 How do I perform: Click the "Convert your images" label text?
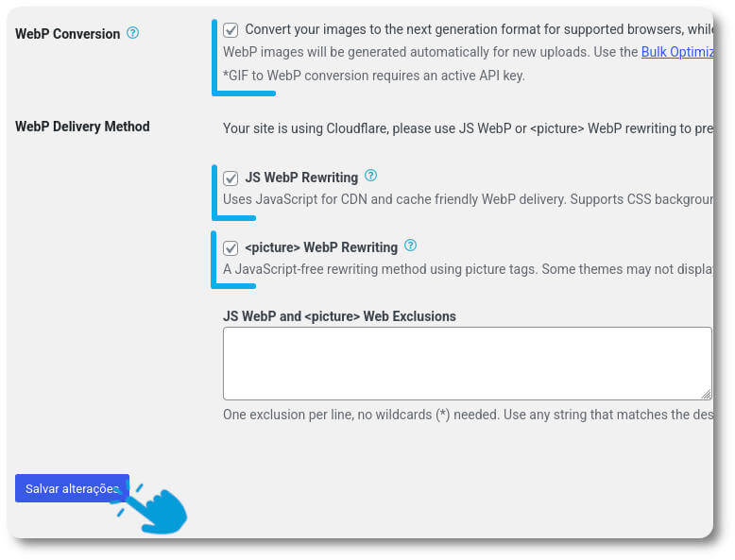tap(479, 29)
